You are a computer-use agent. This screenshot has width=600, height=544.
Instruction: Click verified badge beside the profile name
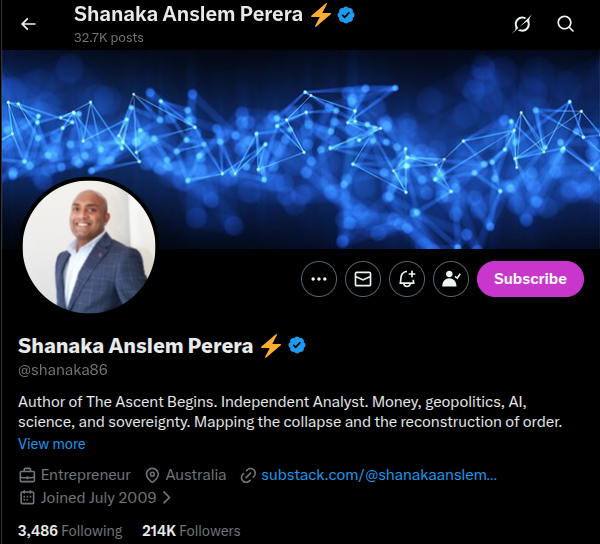click(x=297, y=345)
